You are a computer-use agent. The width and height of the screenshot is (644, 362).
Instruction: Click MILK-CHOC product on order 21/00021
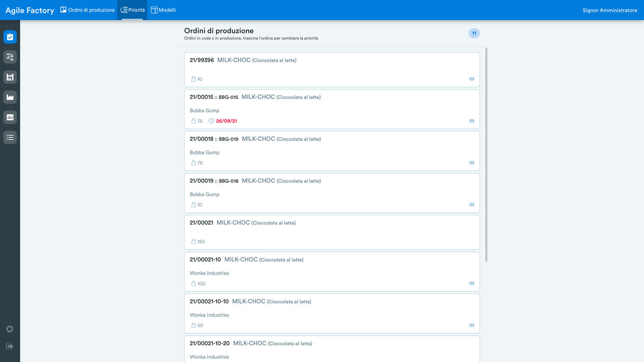click(x=233, y=223)
